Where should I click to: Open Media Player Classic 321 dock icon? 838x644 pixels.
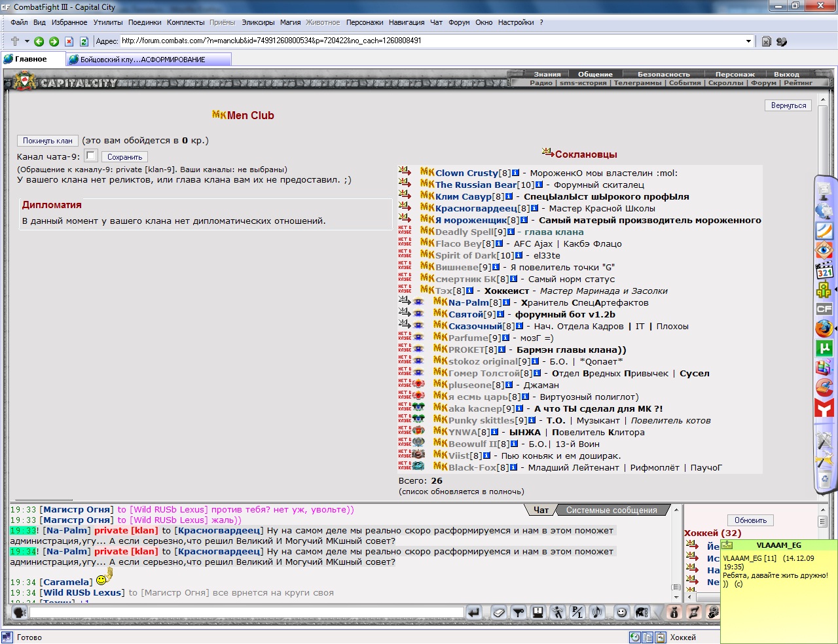point(824,270)
